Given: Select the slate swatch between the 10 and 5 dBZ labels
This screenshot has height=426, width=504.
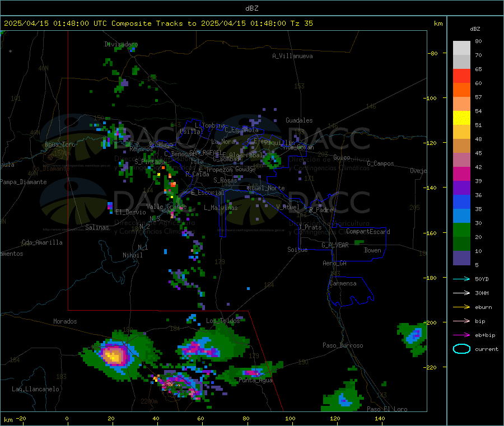Looking at the screenshot, I should (461, 258).
